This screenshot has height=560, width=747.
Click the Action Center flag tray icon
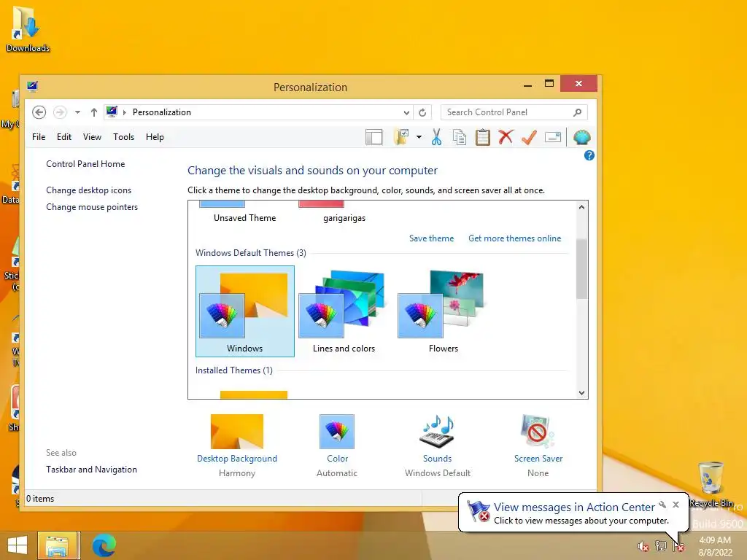coord(678,547)
